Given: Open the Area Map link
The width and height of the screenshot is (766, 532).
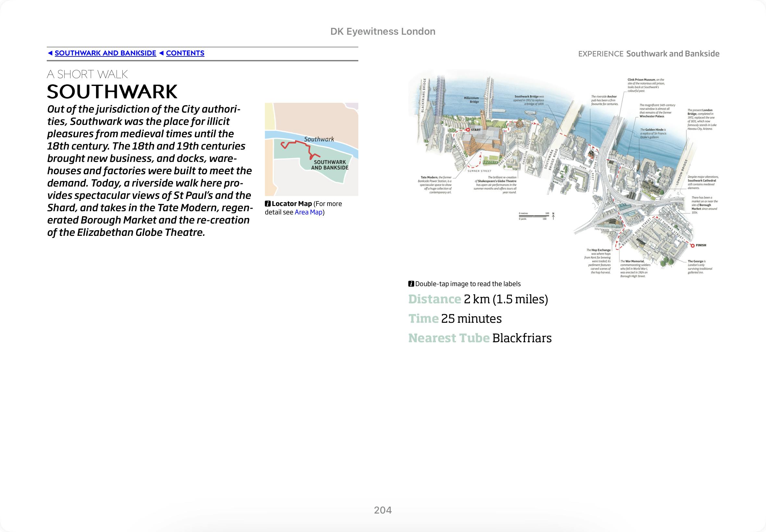Looking at the screenshot, I should click(308, 212).
